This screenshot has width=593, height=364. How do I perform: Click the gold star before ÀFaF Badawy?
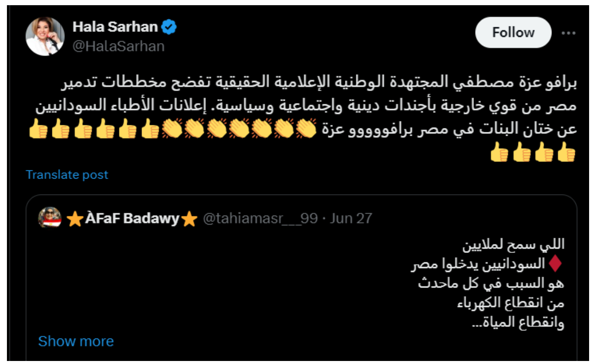tap(75, 219)
